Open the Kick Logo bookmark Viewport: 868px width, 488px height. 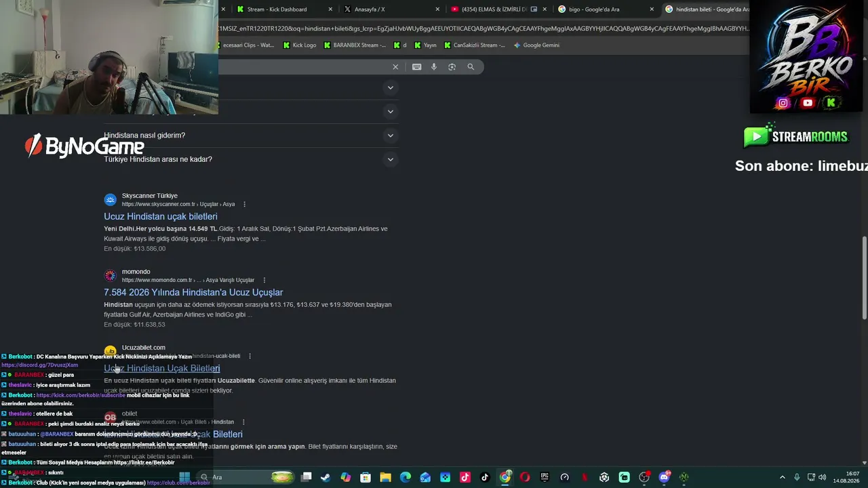click(x=300, y=45)
